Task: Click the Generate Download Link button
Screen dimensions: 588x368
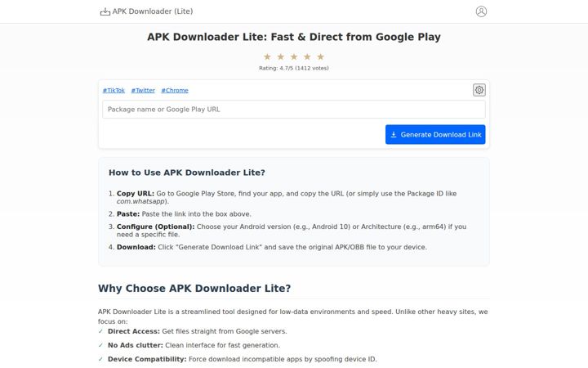Action: [x=435, y=134]
